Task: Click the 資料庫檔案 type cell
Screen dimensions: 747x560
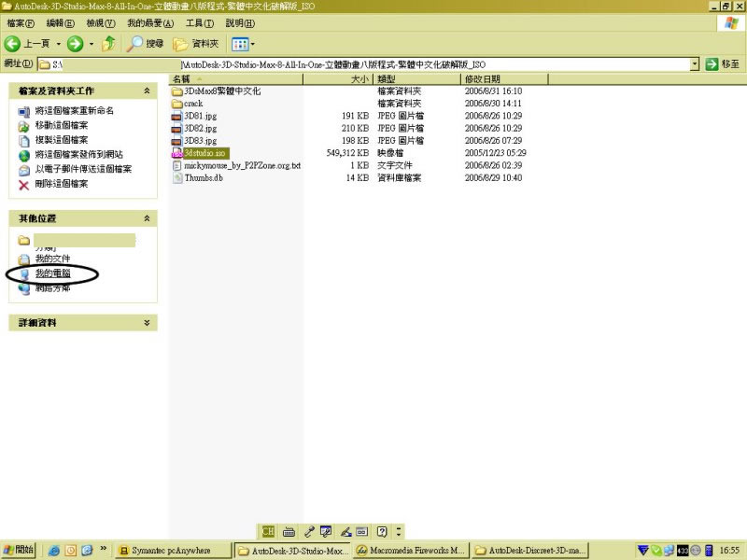Action: [400, 177]
